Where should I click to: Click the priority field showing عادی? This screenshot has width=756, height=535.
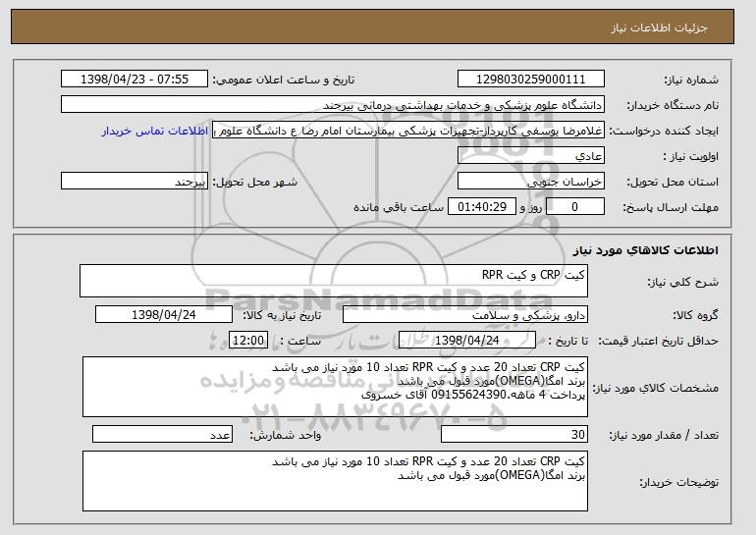(531, 156)
